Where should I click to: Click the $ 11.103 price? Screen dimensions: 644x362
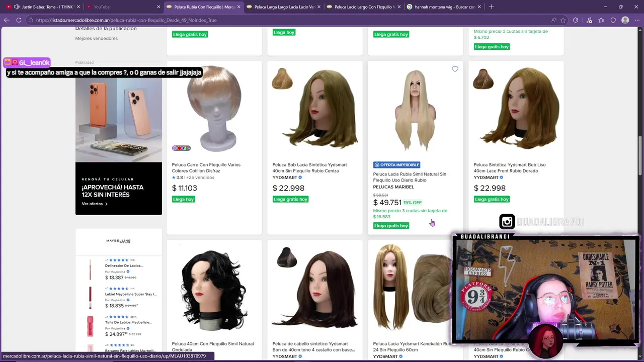184,188
